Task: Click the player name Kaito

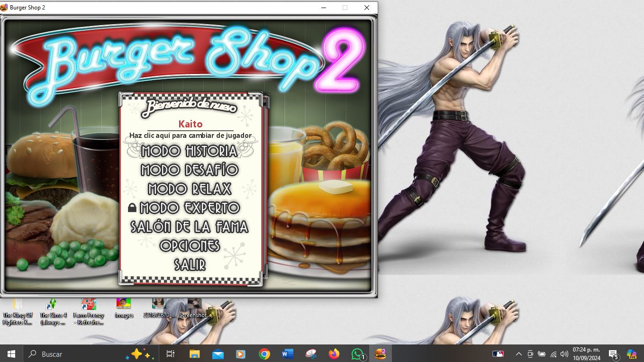Action: pos(190,124)
